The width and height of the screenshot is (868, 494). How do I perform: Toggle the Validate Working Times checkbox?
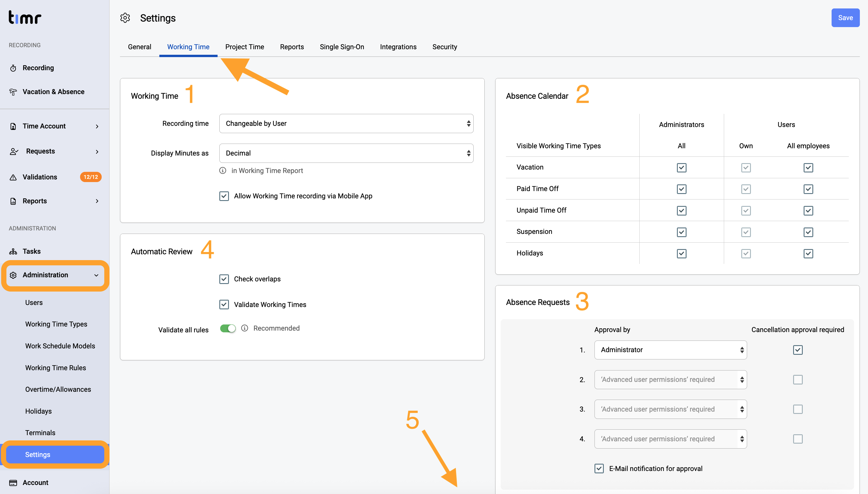click(224, 305)
